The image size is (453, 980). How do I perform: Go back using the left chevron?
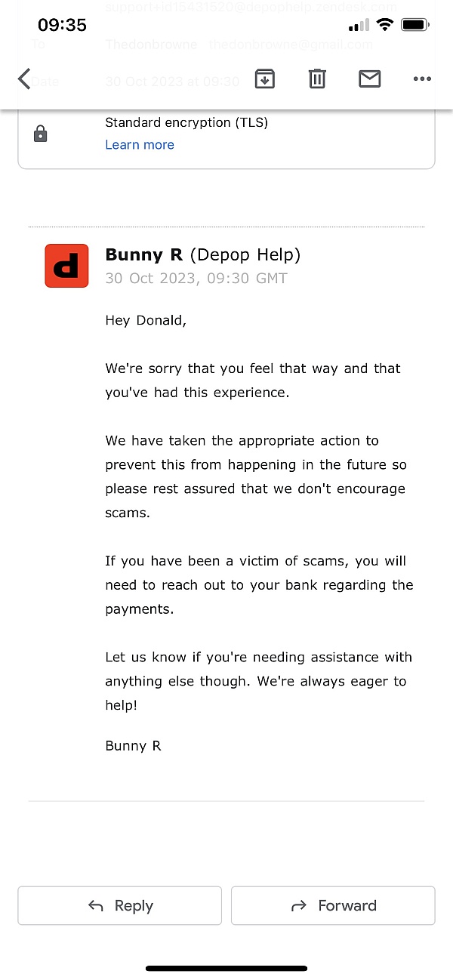pyautogui.click(x=25, y=79)
